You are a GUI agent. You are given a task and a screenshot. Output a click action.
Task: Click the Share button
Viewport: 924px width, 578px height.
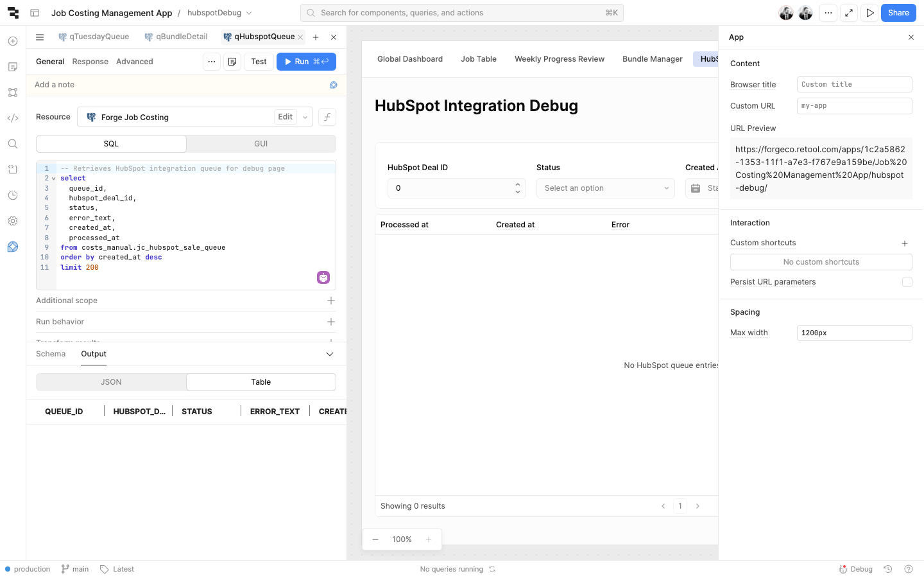click(x=898, y=13)
